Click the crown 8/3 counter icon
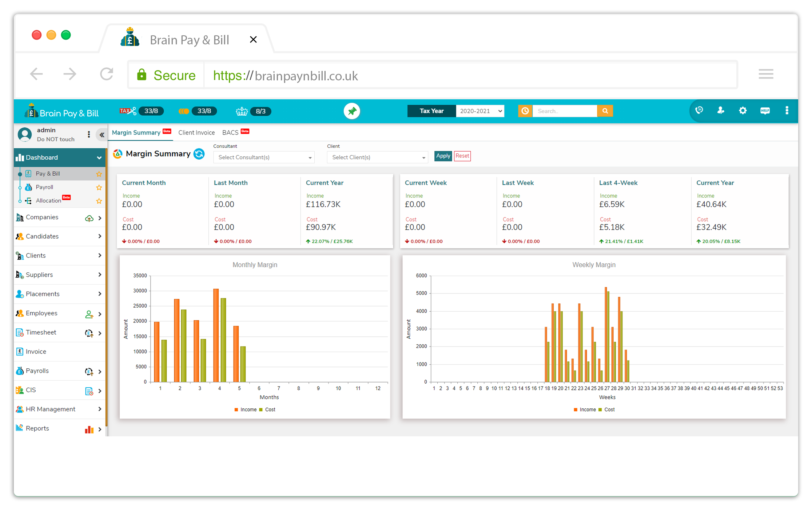812x512 pixels. click(x=242, y=111)
